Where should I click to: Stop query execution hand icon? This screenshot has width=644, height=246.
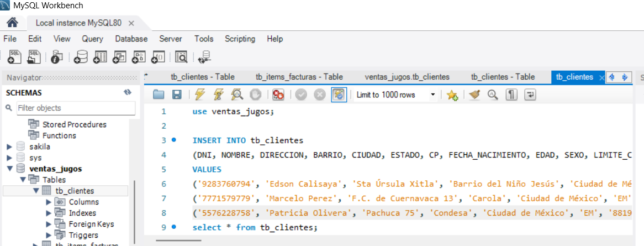click(x=256, y=95)
